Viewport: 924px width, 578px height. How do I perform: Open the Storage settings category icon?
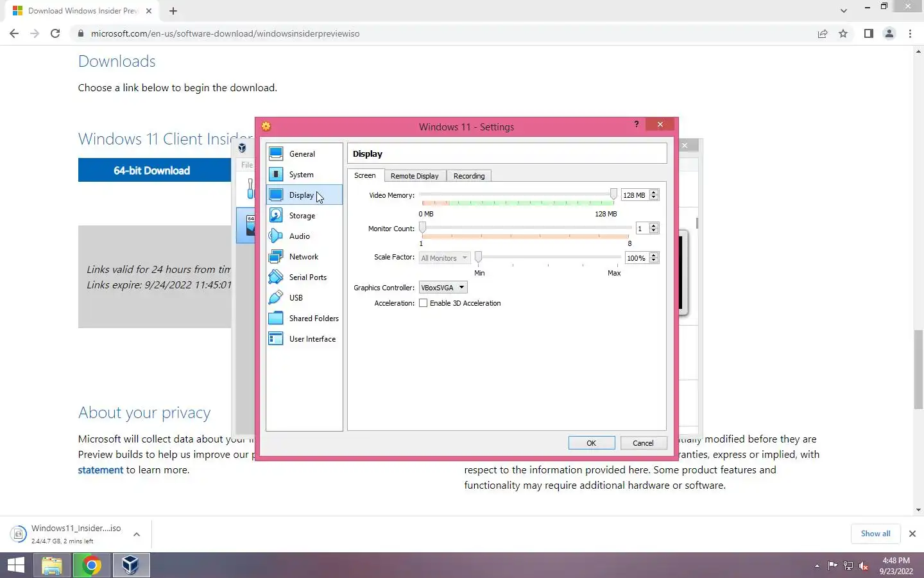click(x=276, y=215)
